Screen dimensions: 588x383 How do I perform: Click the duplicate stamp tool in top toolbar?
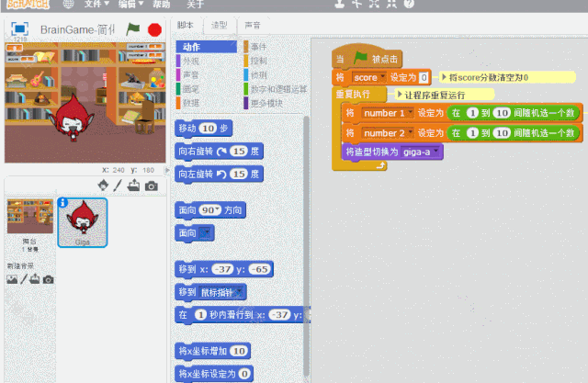coord(341,4)
